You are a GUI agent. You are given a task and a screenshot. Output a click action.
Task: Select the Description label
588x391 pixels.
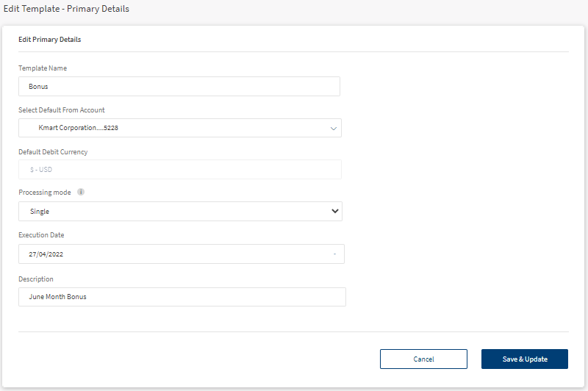pos(36,279)
